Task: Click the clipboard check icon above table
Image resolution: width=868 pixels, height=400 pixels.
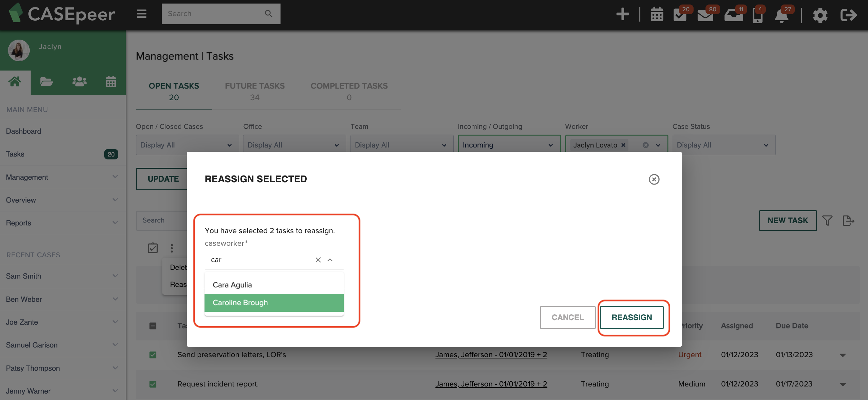Action: 153,248
